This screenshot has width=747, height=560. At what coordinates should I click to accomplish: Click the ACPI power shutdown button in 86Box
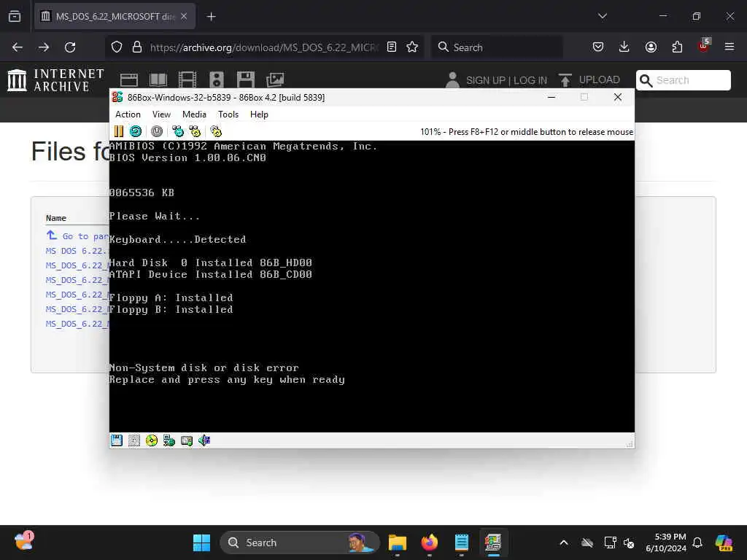click(x=157, y=131)
